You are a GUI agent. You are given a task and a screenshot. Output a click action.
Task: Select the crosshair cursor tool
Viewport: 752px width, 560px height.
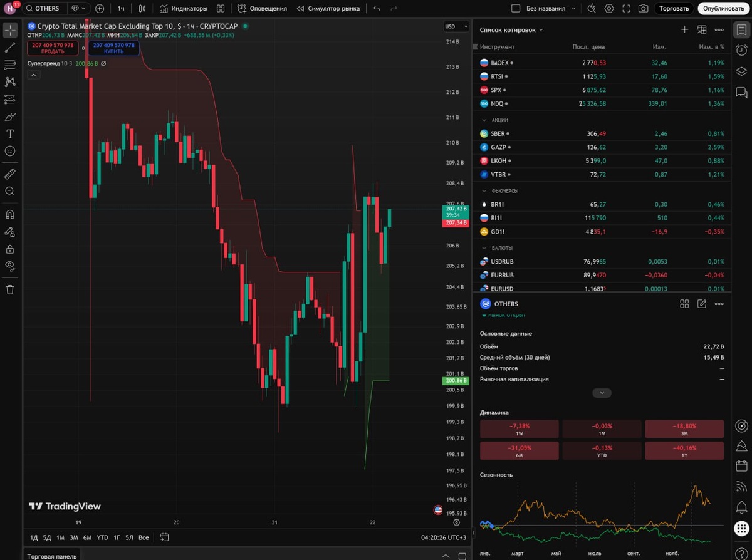10,31
